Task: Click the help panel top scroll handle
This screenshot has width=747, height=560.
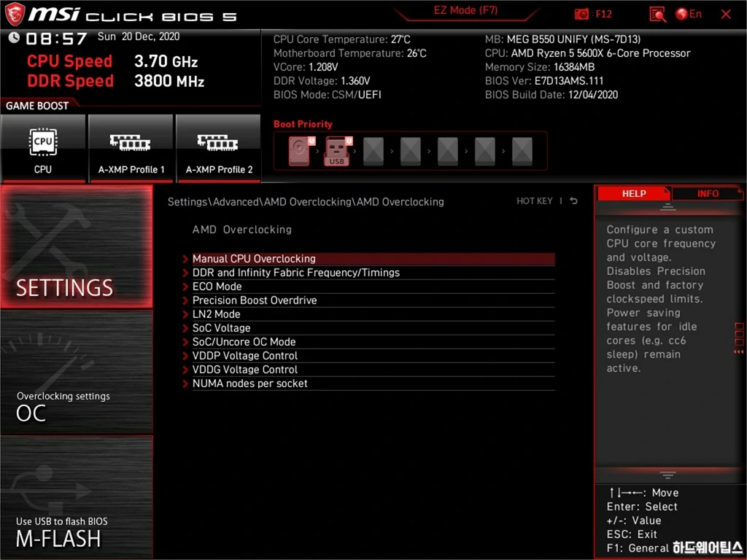Action: pyautogui.click(x=667, y=207)
